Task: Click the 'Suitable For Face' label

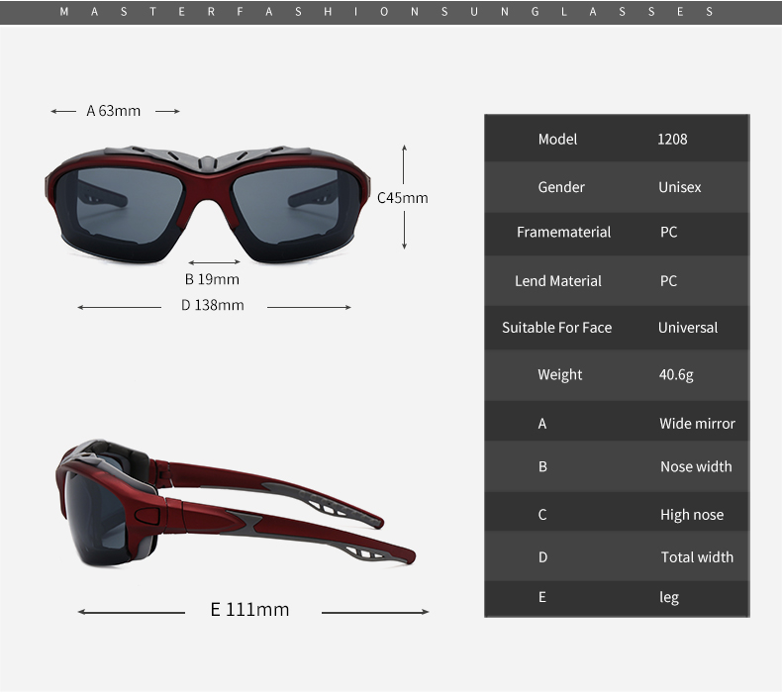Action: [556, 328]
